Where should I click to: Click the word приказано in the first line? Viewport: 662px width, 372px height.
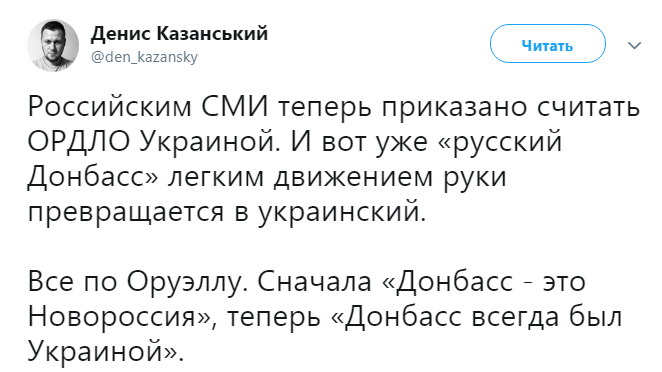(455, 107)
